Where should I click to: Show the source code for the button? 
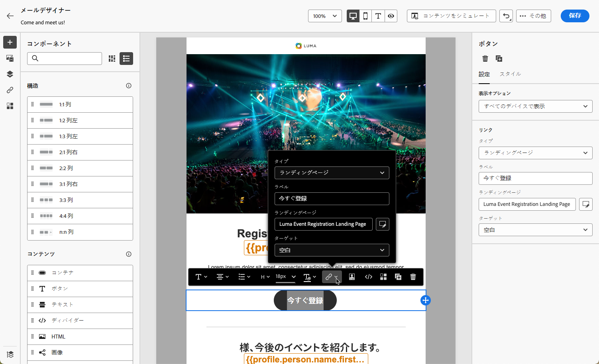369,277
